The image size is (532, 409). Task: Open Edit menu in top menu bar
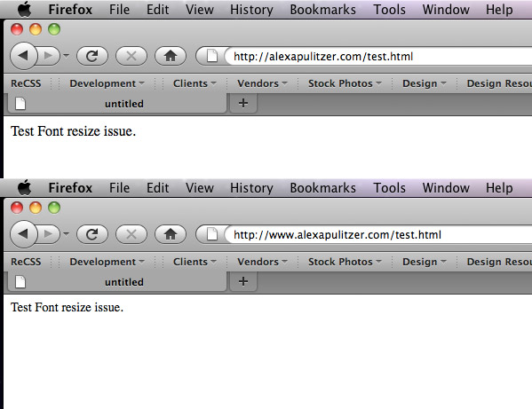click(x=157, y=10)
